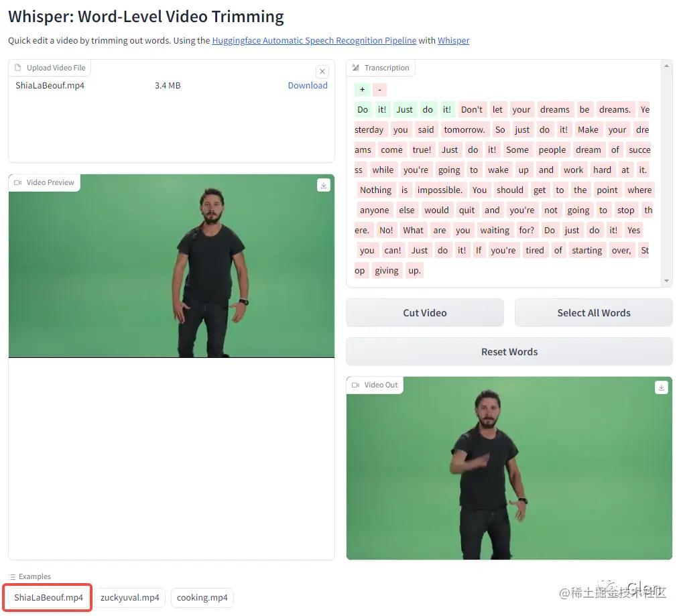Select the word 'else'
The width and height of the screenshot is (683, 616).
click(x=406, y=210)
